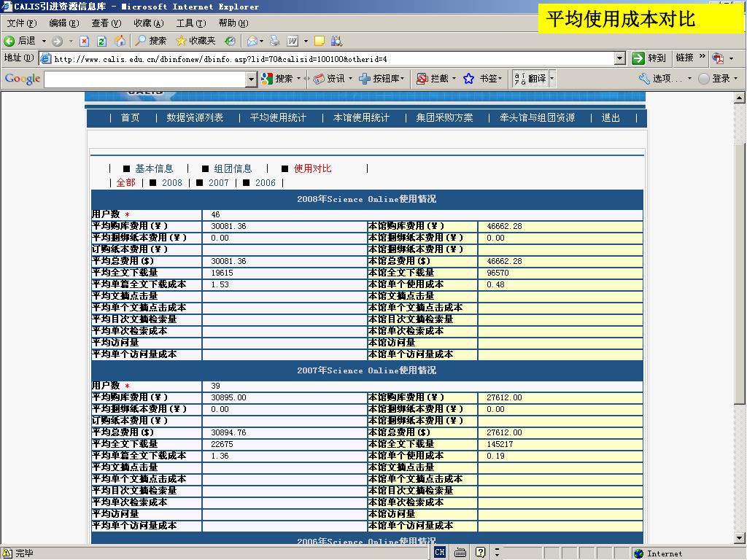The height and width of the screenshot is (560, 747).
Task: Refresh the page with green arrows icon
Action: click(x=101, y=42)
